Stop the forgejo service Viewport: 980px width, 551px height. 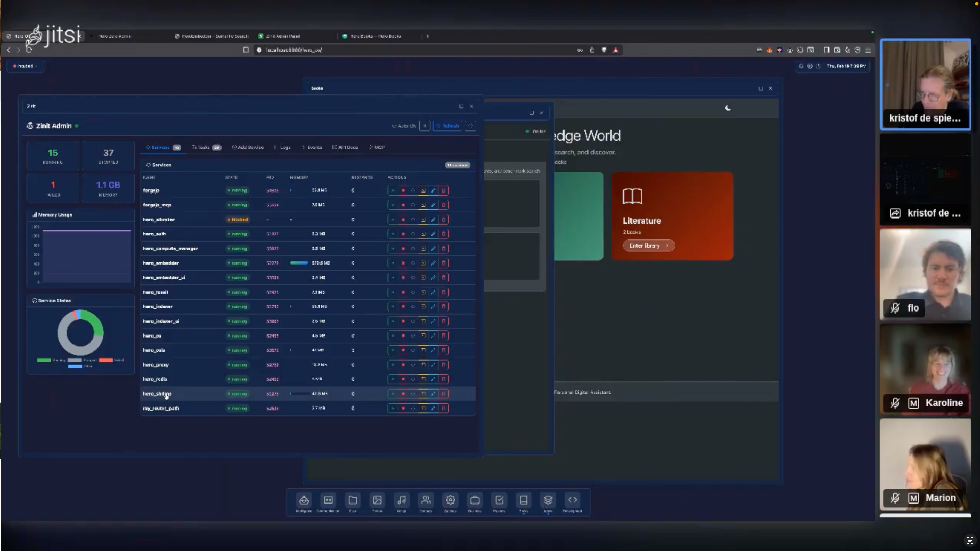coord(403,190)
